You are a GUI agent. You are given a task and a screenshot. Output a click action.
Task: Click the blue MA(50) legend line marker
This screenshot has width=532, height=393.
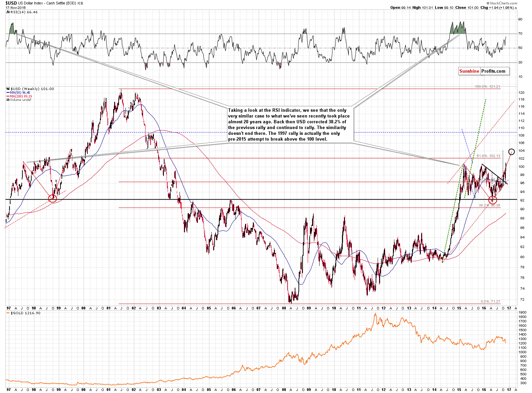[x=8, y=92]
